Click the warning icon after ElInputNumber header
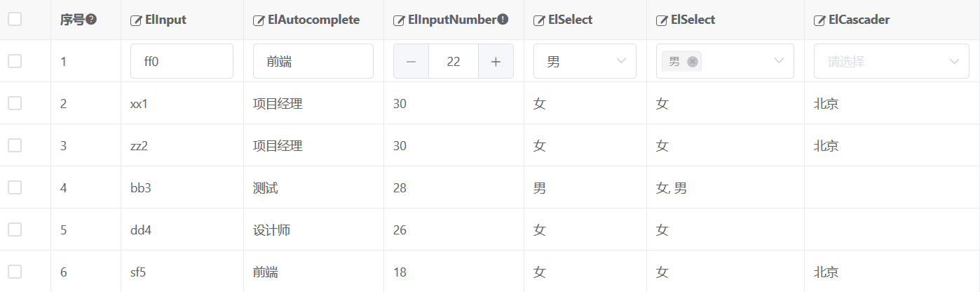980x292 pixels. click(x=503, y=20)
